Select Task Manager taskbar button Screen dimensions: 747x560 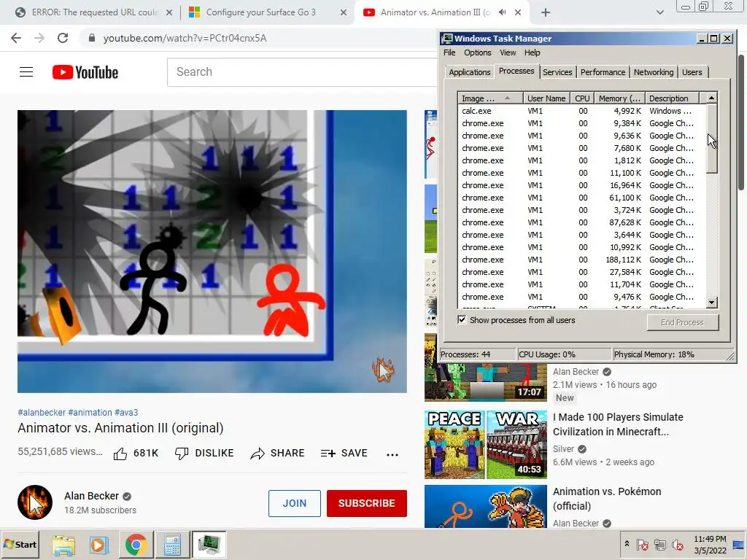tap(209, 544)
